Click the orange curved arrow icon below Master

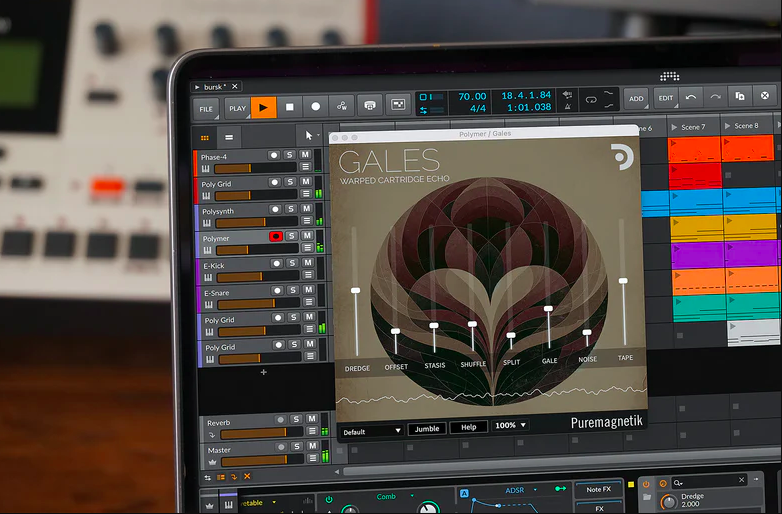click(234, 477)
